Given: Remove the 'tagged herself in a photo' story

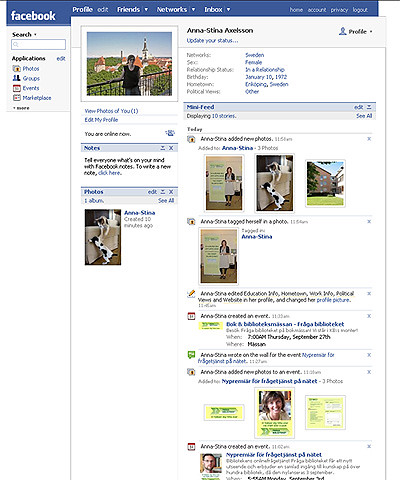Looking at the screenshot, I should tap(369, 222).
